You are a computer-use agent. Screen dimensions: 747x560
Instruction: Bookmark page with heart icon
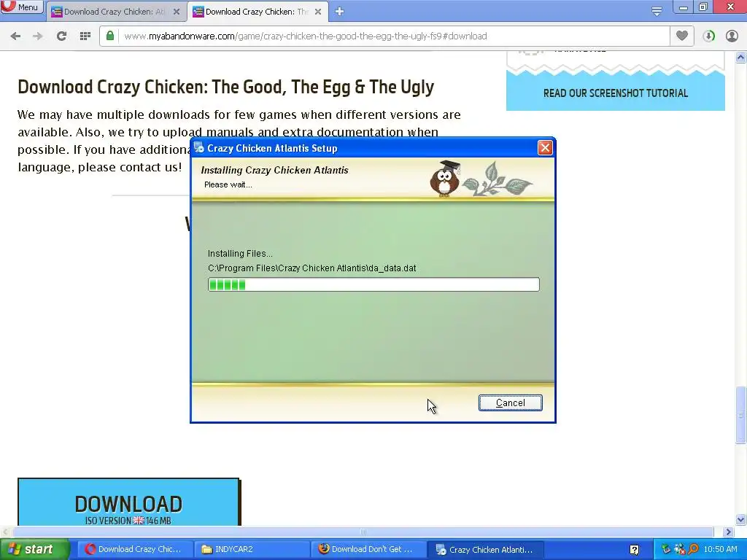682,36
